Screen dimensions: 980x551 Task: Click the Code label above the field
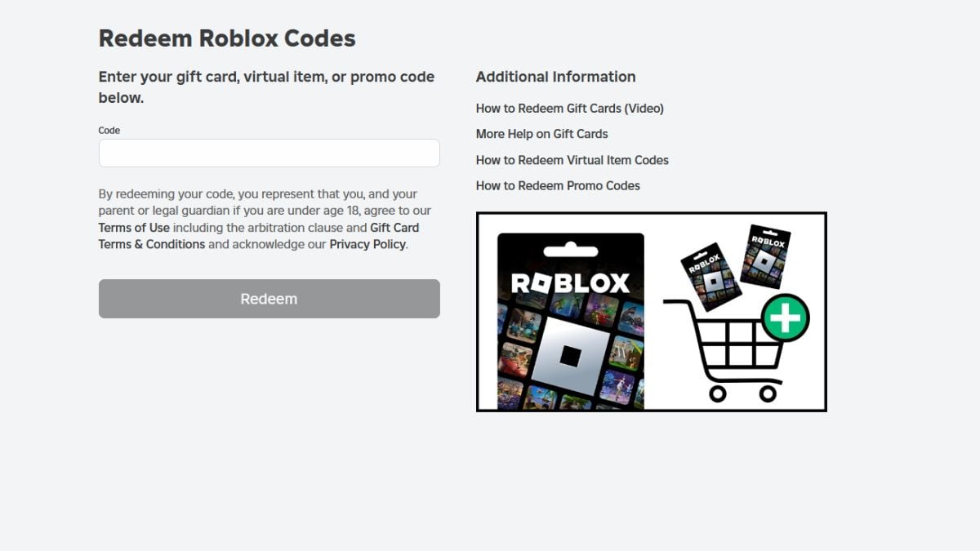click(x=109, y=131)
